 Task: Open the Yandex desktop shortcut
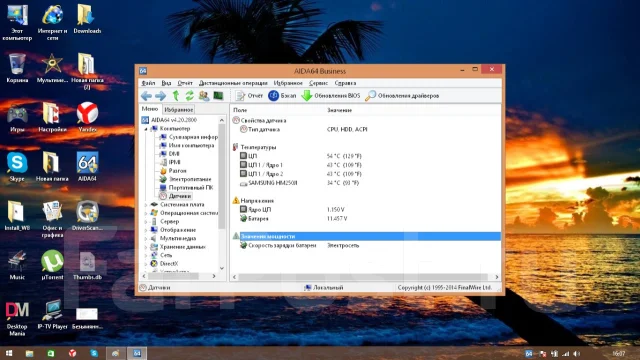tap(87, 117)
